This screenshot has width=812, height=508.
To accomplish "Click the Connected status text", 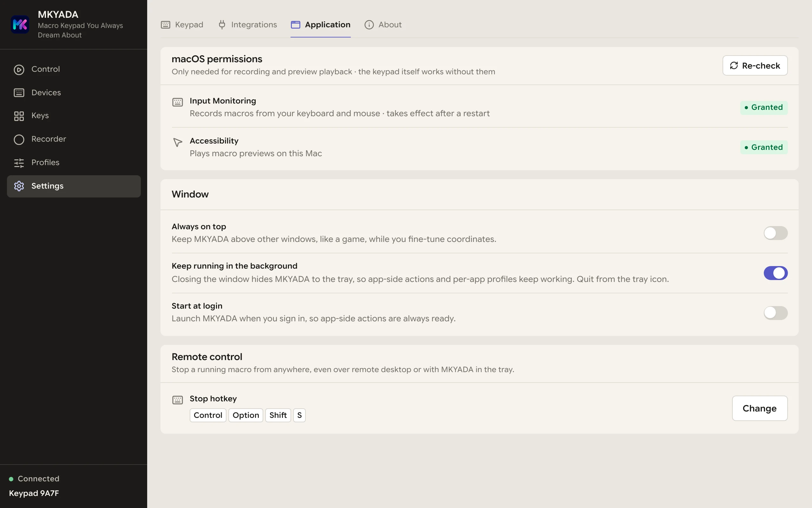I will [39, 479].
